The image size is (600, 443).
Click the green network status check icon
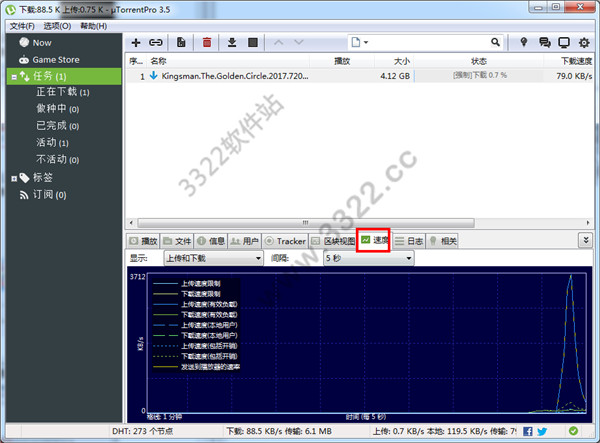click(x=573, y=431)
